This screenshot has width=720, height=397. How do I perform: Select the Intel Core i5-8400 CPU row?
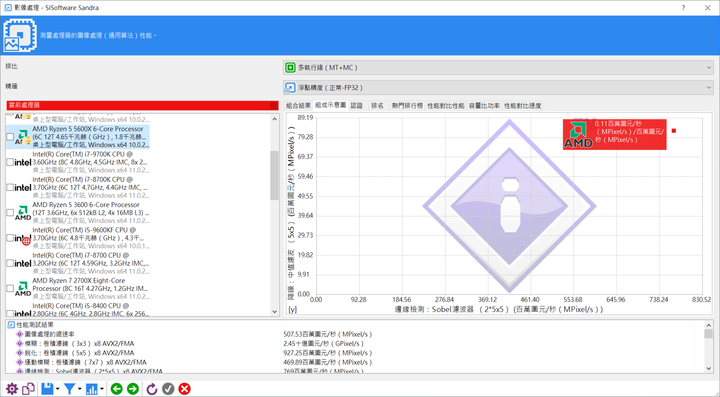click(78, 310)
